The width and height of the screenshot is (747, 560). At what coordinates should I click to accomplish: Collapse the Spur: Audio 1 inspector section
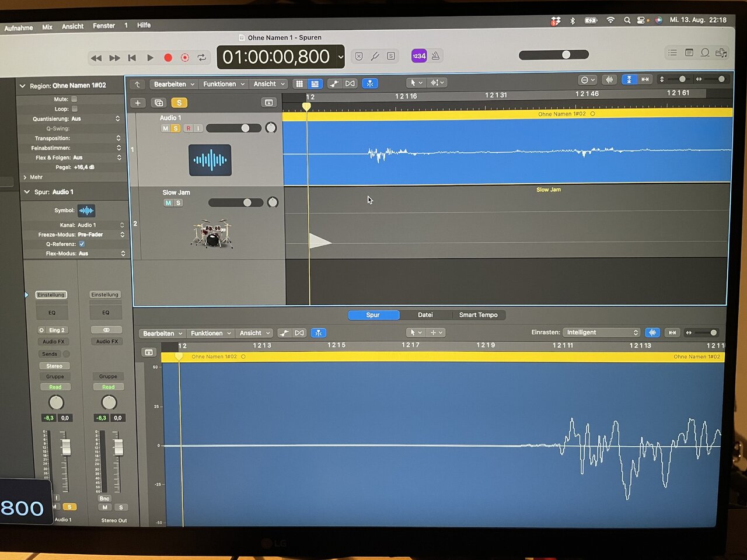point(27,192)
